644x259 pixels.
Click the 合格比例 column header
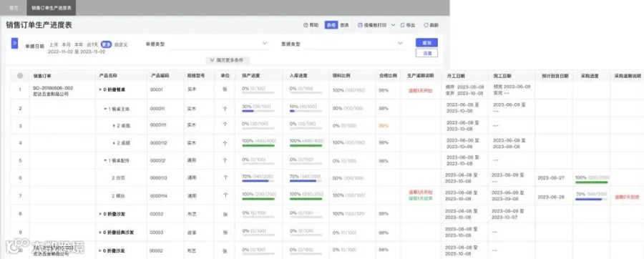point(388,76)
